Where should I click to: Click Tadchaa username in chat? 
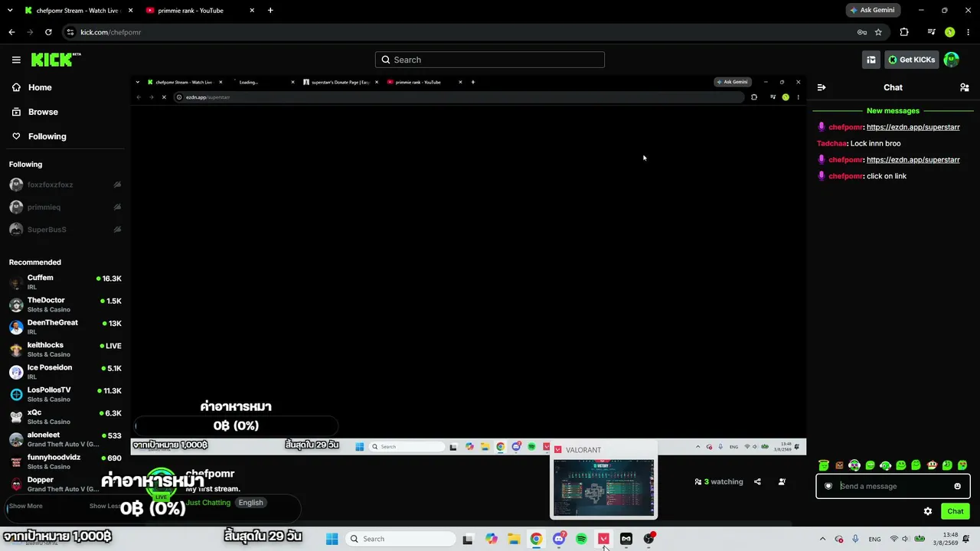coord(832,144)
